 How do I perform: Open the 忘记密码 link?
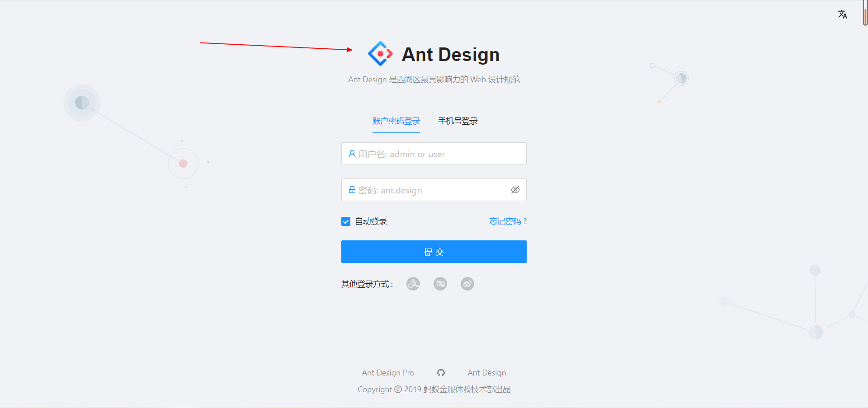pyautogui.click(x=507, y=221)
